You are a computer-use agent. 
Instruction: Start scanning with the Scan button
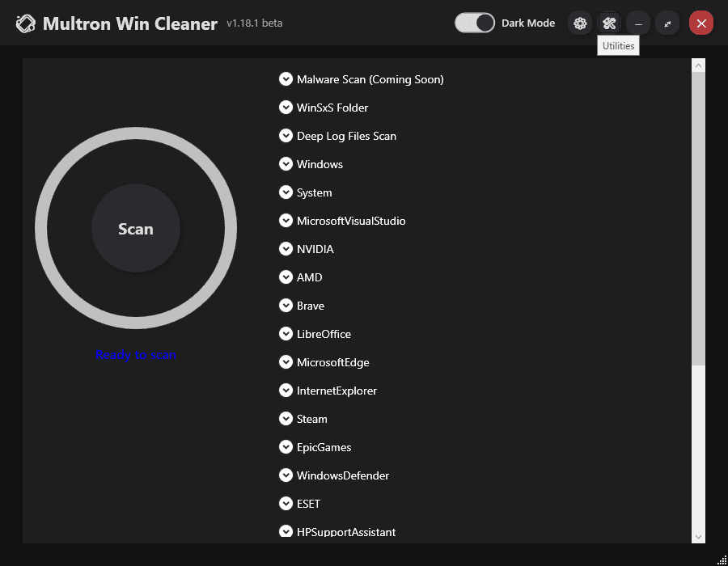(136, 228)
